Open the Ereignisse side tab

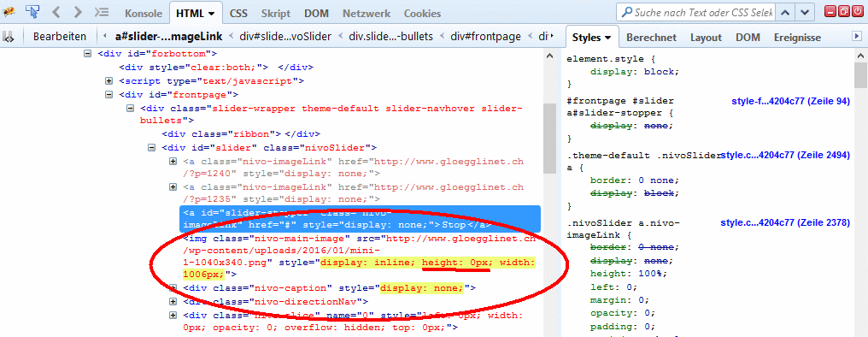coord(797,37)
